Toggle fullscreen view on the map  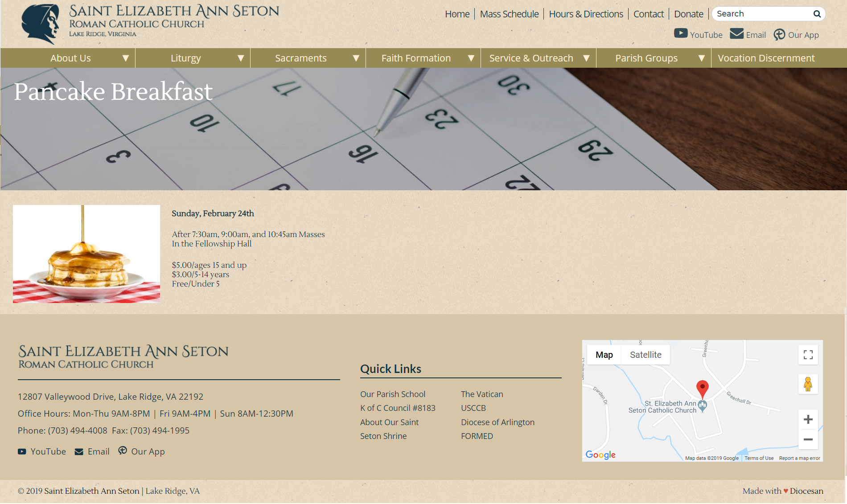coord(808,355)
